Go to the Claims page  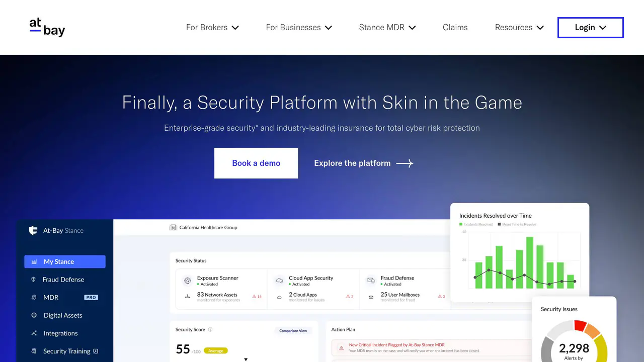coord(455,27)
